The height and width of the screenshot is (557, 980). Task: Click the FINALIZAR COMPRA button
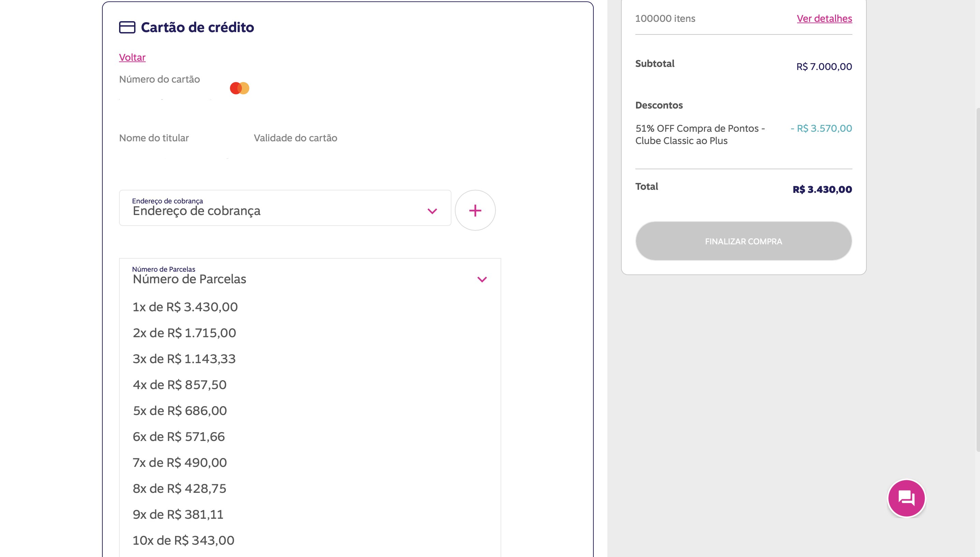click(743, 241)
